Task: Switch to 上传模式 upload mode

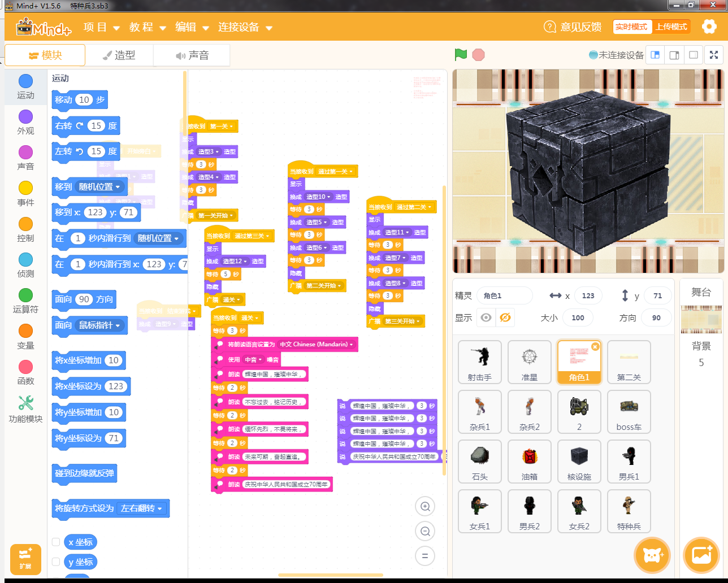Action: [x=671, y=27]
